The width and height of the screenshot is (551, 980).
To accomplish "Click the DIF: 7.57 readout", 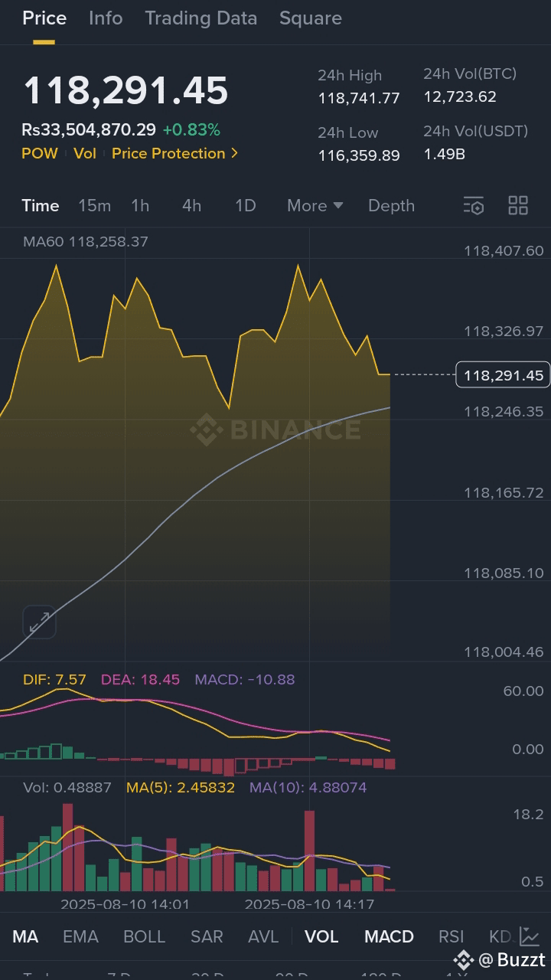I will [54, 680].
